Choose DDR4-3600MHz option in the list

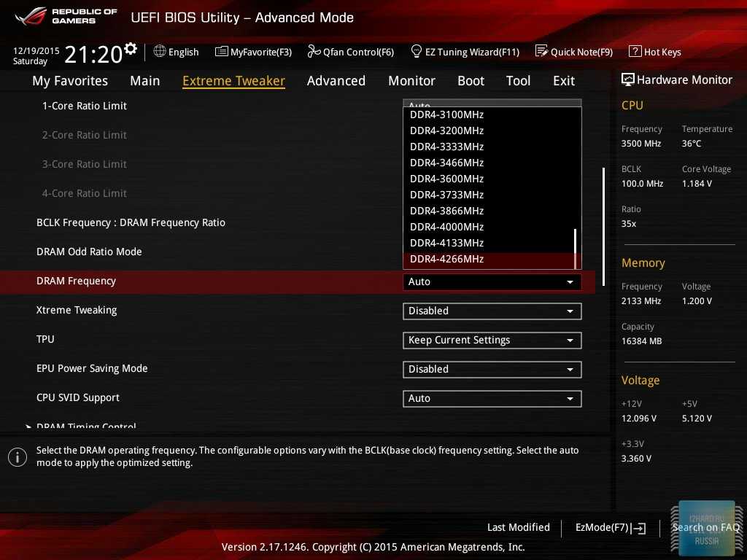click(446, 179)
